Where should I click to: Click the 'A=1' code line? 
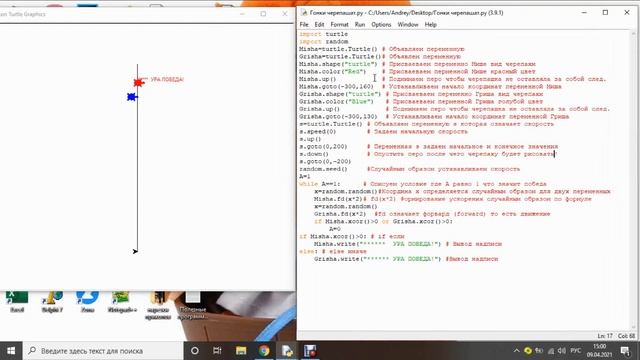tap(304, 176)
